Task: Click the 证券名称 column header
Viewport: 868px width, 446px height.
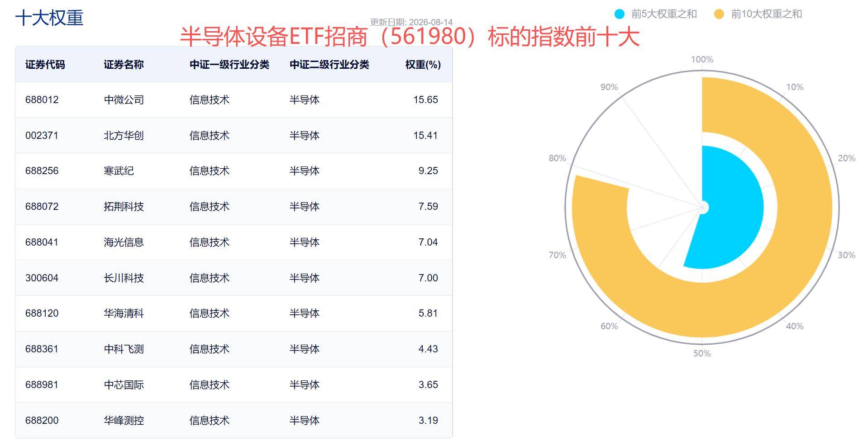Action: click(124, 65)
